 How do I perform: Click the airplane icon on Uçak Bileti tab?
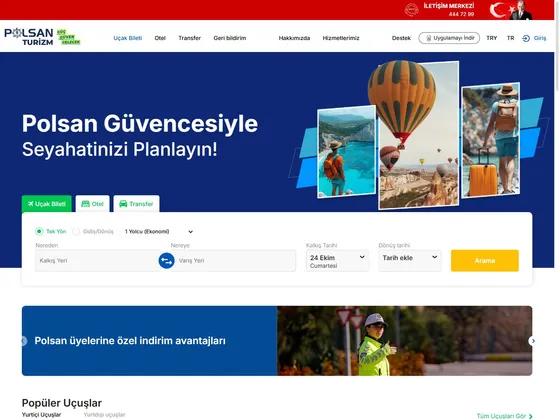(31, 204)
